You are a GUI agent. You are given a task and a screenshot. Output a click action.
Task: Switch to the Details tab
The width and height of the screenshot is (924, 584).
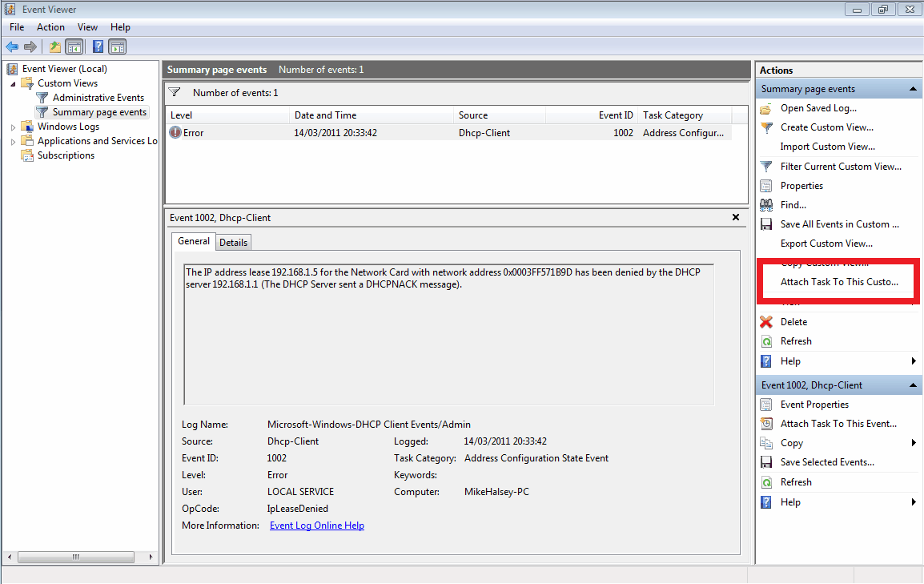click(x=233, y=242)
